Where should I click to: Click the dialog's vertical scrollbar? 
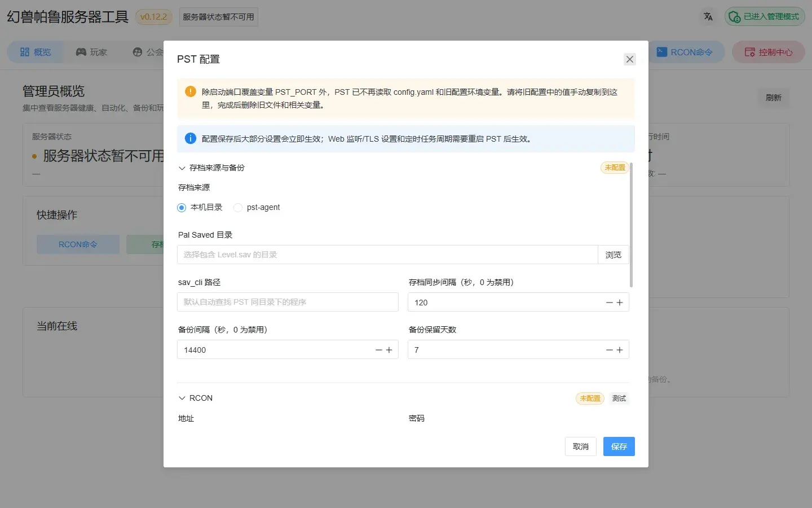click(632, 225)
